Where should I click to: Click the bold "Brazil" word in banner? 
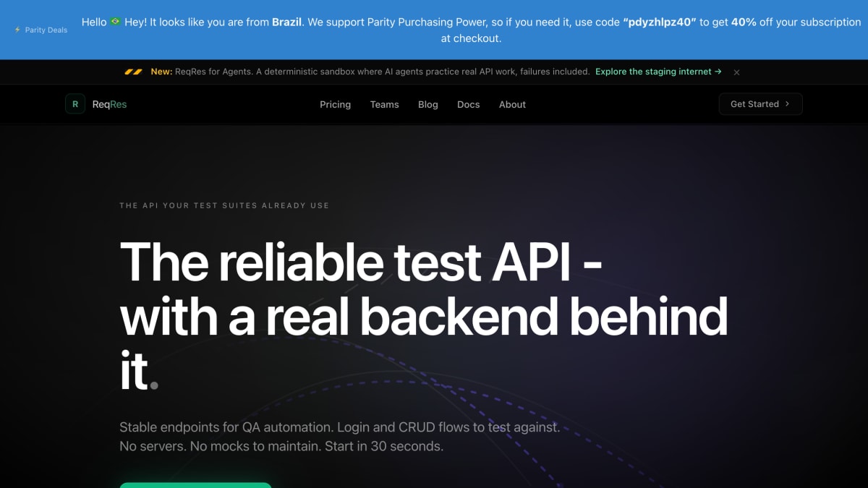(286, 22)
